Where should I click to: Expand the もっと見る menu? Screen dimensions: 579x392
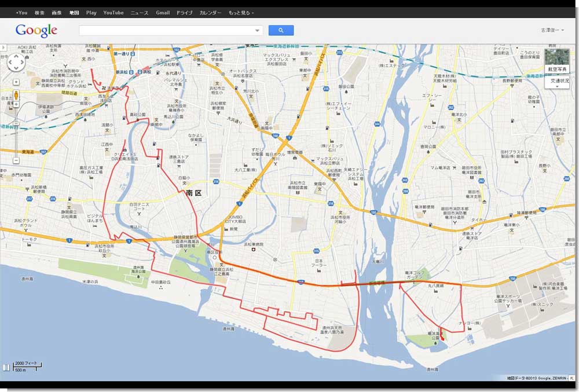point(241,13)
